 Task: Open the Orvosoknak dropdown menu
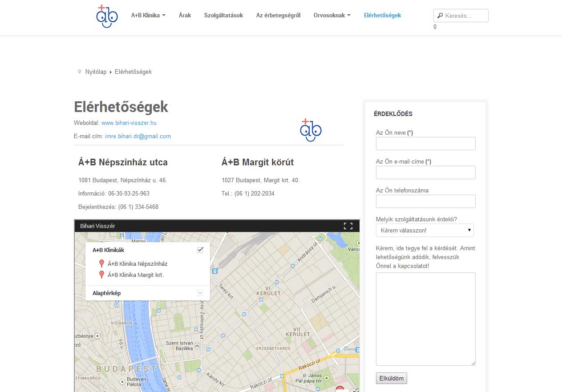click(x=332, y=15)
